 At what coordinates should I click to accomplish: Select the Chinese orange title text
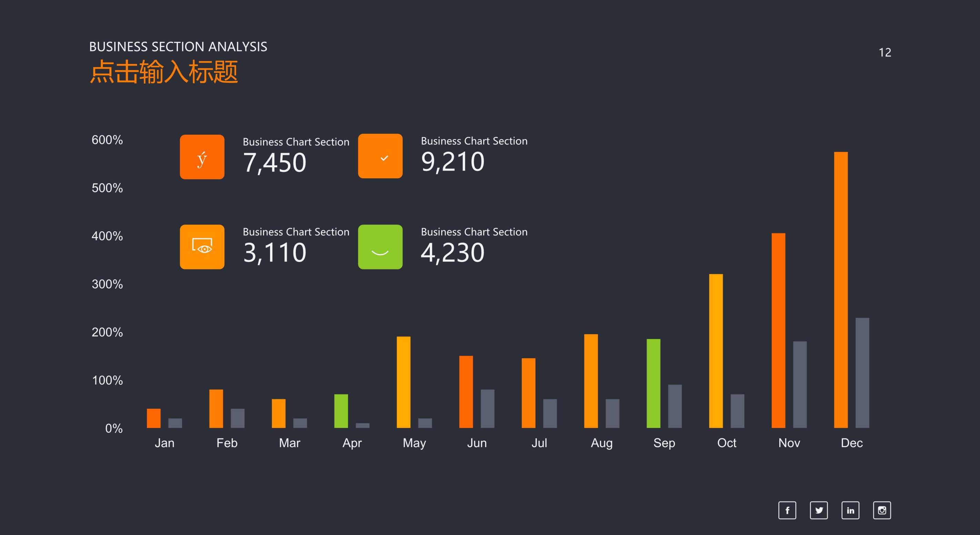coord(163,71)
